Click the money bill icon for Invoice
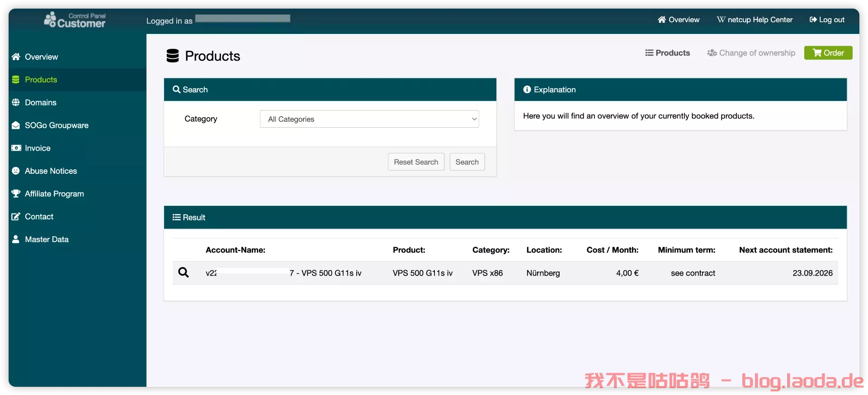868x395 pixels. click(x=16, y=148)
